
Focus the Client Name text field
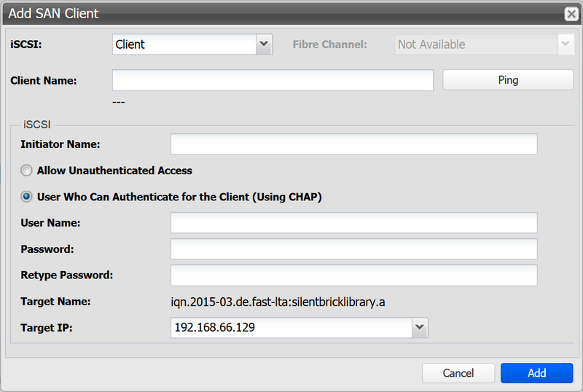click(273, 80)
